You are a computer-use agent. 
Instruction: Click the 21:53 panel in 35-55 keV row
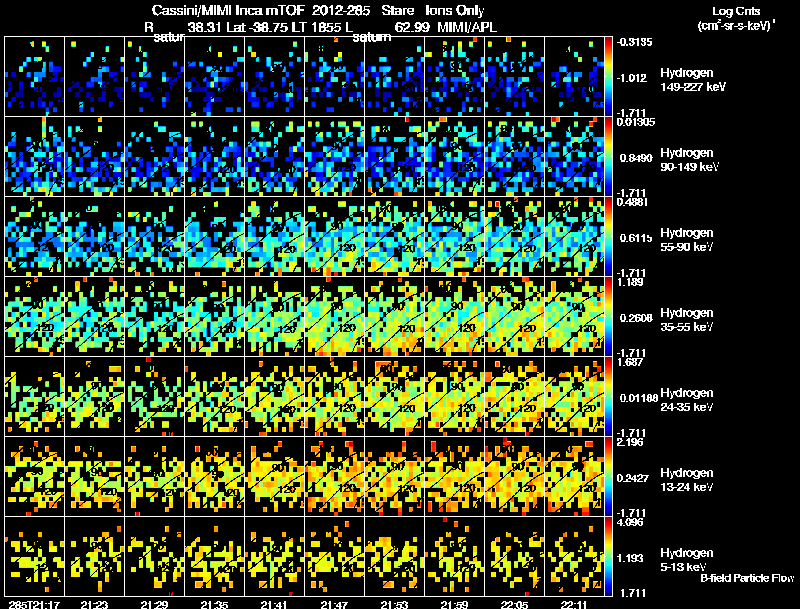click(394, 316)
